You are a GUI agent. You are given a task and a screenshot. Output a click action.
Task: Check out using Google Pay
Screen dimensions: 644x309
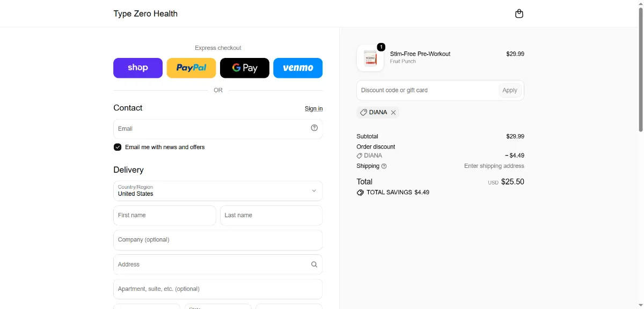pyautogui.click(x=245, y=68)
